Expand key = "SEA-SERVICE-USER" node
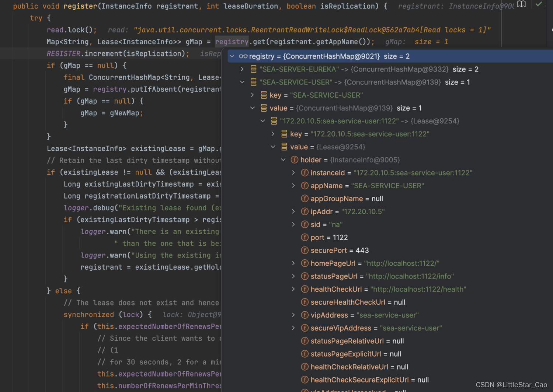The height and width of the screenshot is (392, 553). pos(253,95)
